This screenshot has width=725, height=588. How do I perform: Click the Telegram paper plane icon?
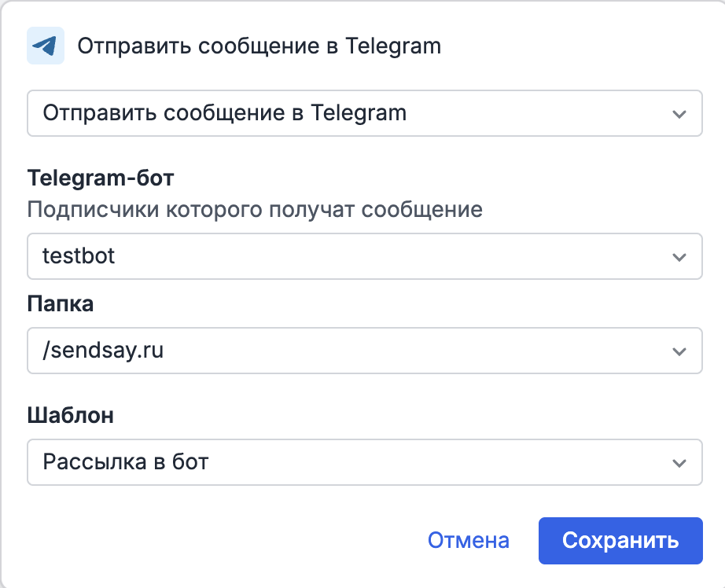click(45, 45)
